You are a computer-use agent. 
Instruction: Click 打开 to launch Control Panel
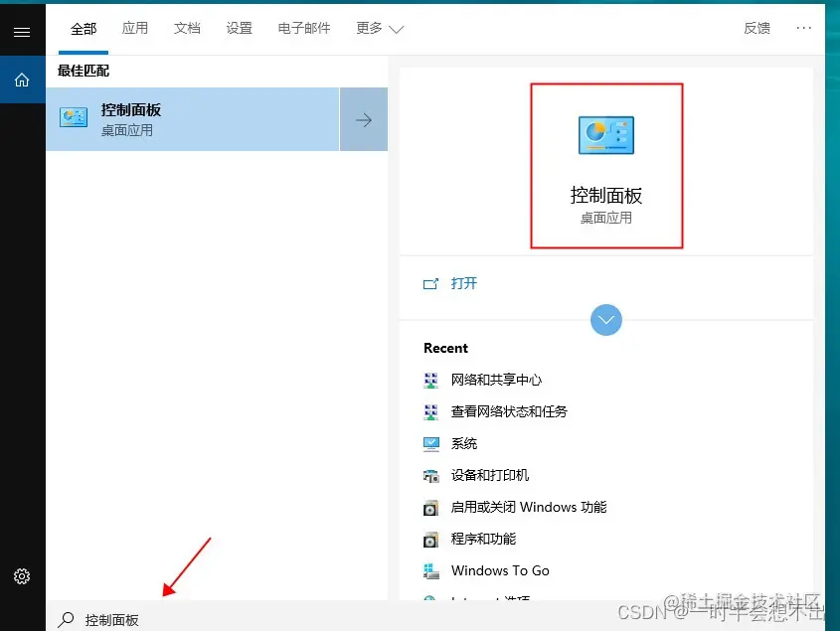(x=464, y=283)
